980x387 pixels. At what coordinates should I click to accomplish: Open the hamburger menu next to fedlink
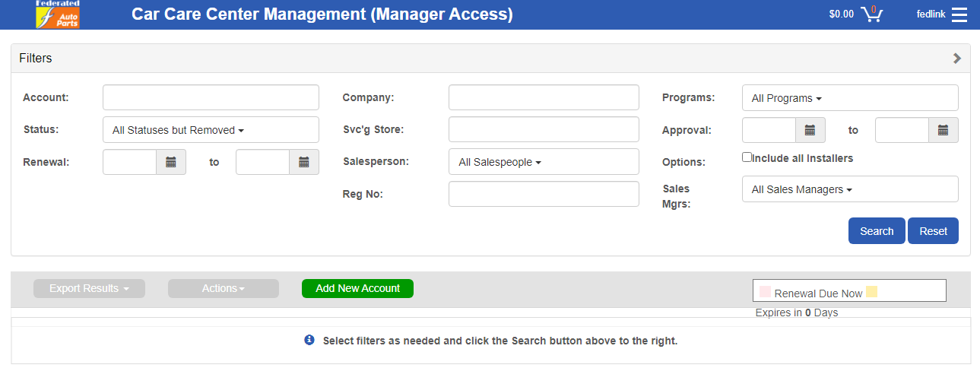click(x=959, y=14)
